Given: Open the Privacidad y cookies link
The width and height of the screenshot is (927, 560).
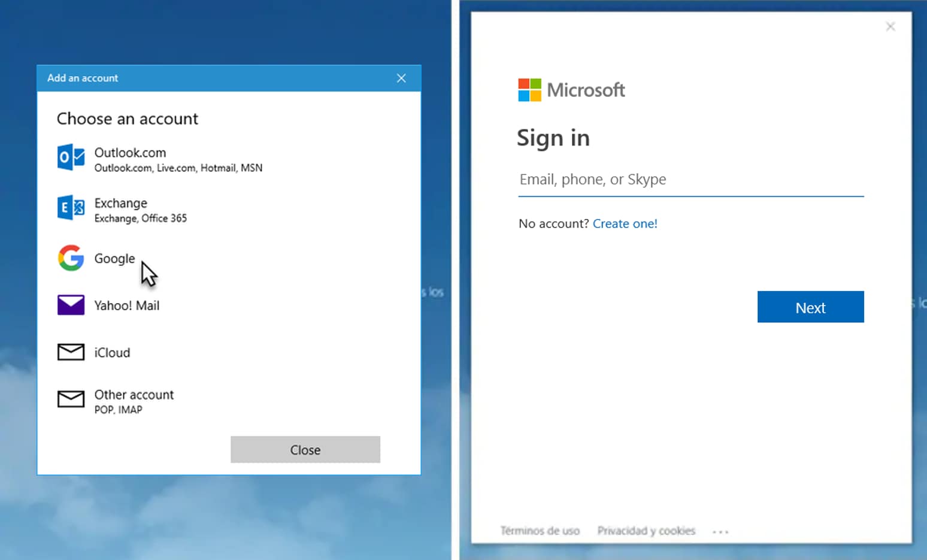Looking at the screenshot, I should point(646,531).
